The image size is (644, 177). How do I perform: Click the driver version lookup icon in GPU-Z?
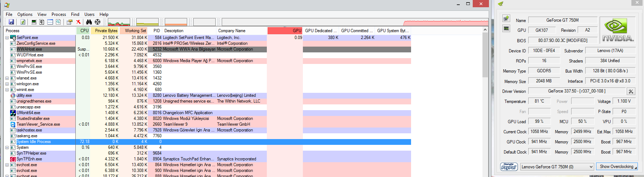631,91
